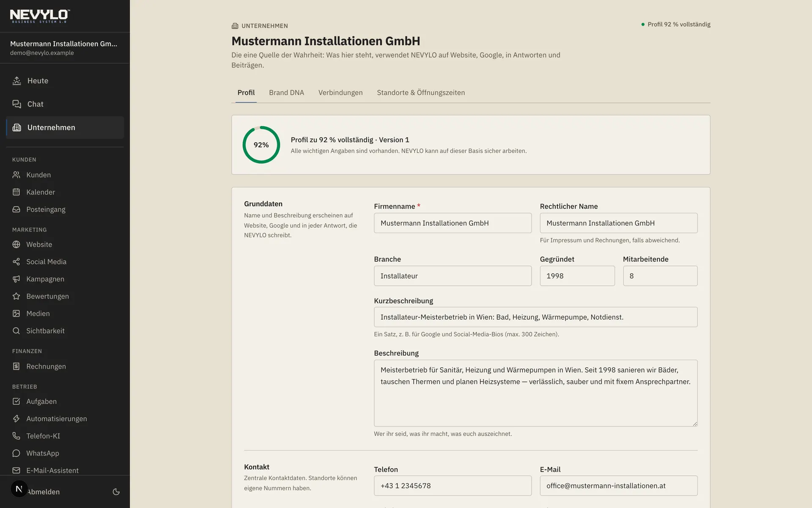Focus the Branche field

(453, 276)
